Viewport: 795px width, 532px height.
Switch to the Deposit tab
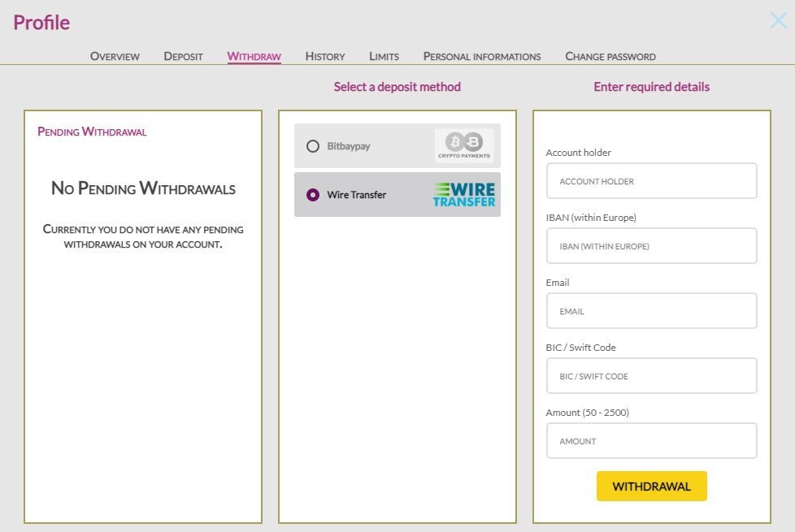coord(183,56)
